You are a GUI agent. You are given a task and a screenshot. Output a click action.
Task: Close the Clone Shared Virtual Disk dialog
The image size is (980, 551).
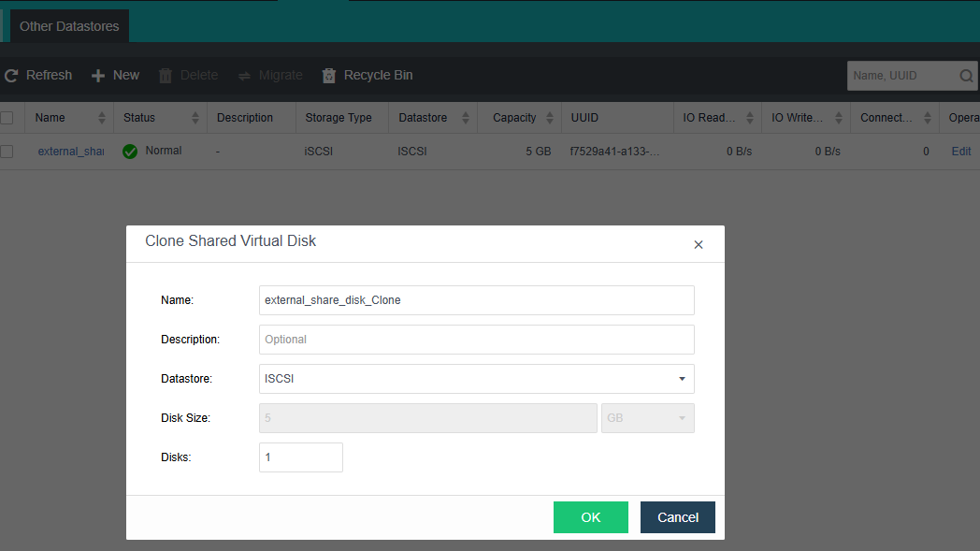[698, 245]
